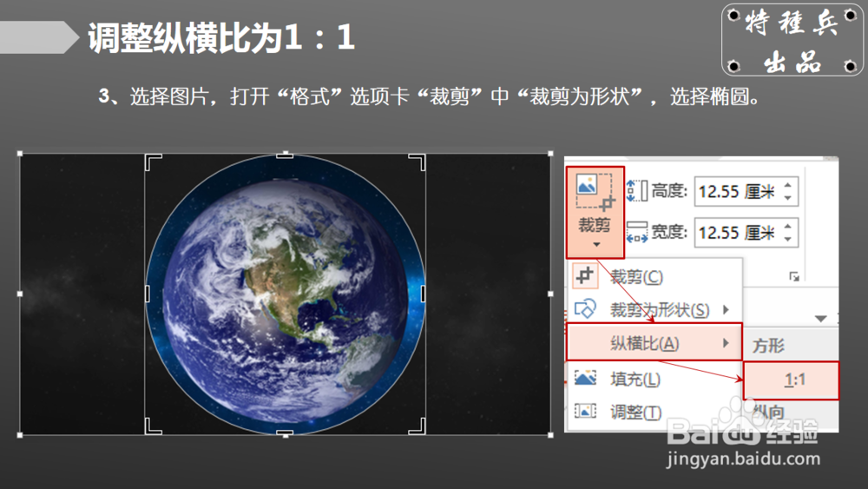Grab the bottom-right corner crop handle

tap(418, 426)
